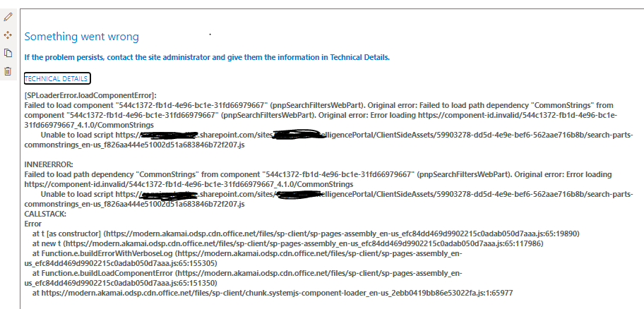Select the CALLSTACK label
Image resolution: width=644 pixels, height=309 pixels.
45,214
